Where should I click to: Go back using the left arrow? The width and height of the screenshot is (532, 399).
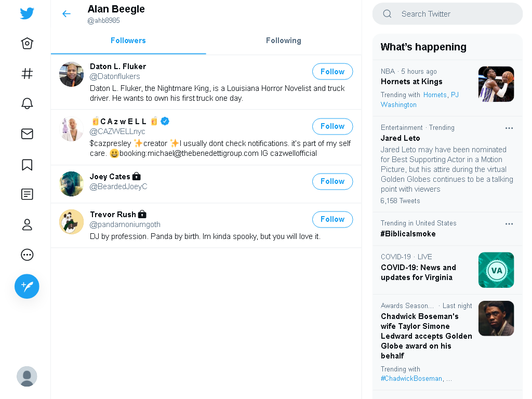(66, 14)
